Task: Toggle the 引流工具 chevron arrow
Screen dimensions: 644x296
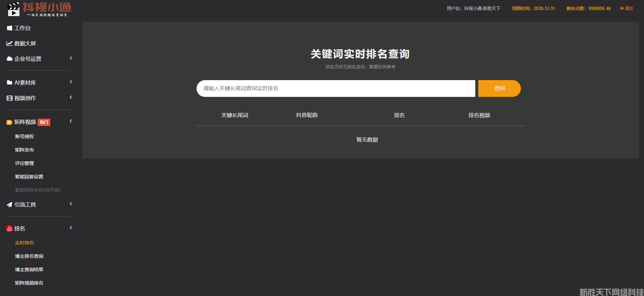Action: click(71, 204)
